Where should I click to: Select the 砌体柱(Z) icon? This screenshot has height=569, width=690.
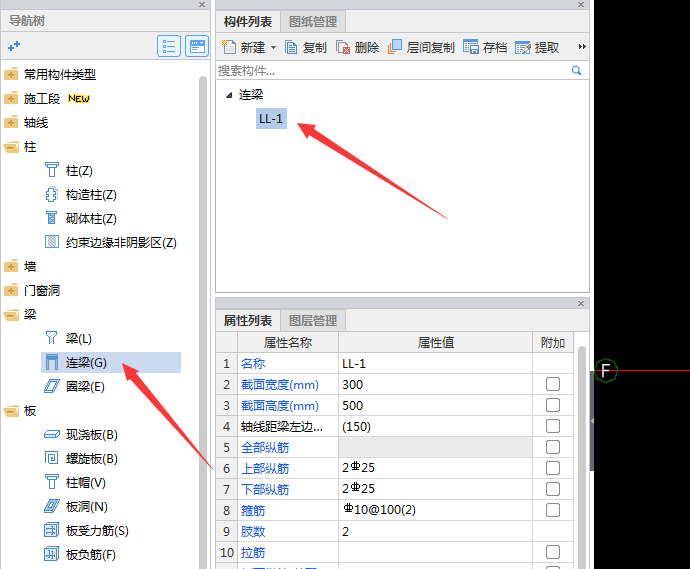[51, 218]
